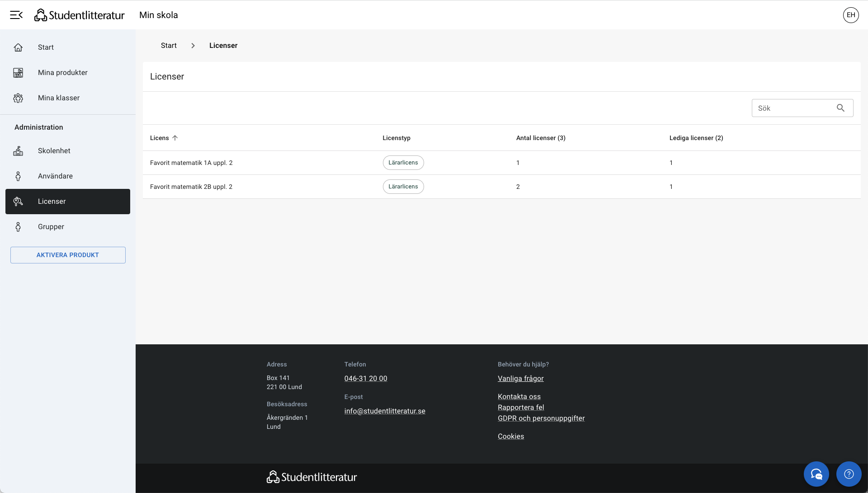This screenshot has width=868, height=493.
Task: Click the info@studentlitteratur.se email link
Action: click(x=384, y=411)
